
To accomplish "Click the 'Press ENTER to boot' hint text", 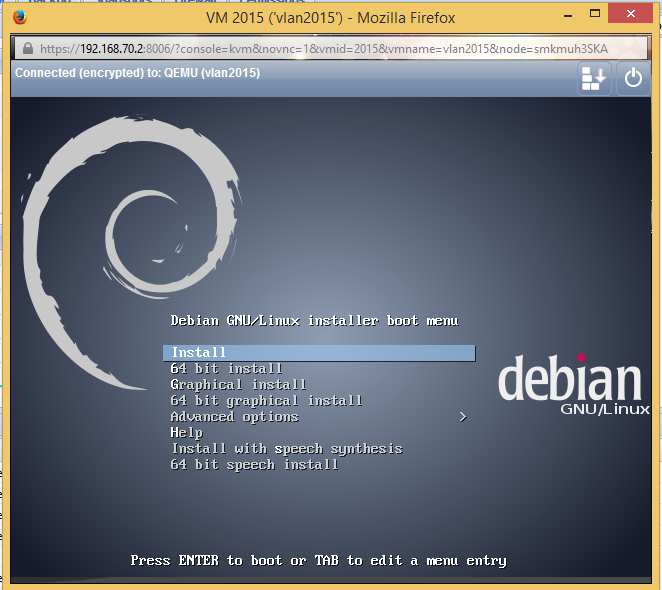I will coord(318,561).
